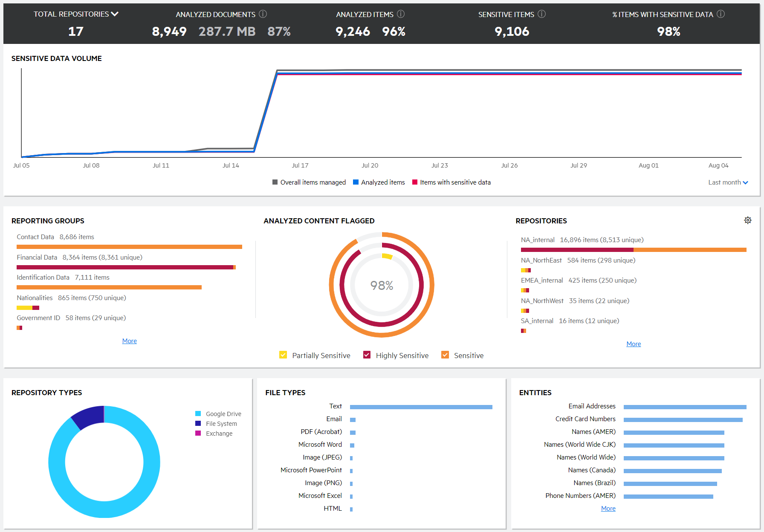This screenshot has width=764, height=532.
Task: Click the Analyzed items blue legend marker
Action: click(x=356, y=182)
